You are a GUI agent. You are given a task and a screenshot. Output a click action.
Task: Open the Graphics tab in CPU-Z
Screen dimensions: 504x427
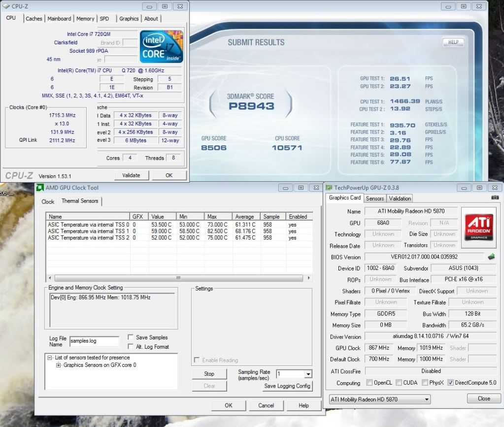click(x=129, y=19)
